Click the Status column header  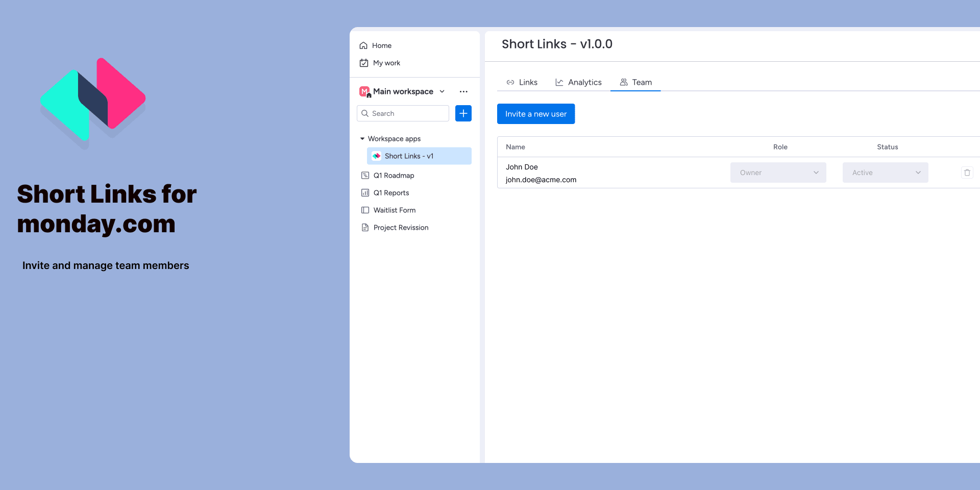(x=888, y=147)
